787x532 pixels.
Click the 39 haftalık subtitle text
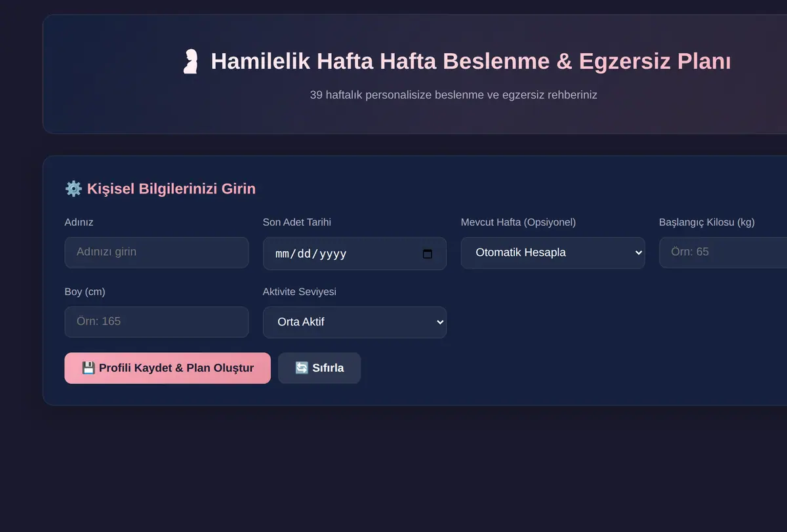tap(453, 94)
